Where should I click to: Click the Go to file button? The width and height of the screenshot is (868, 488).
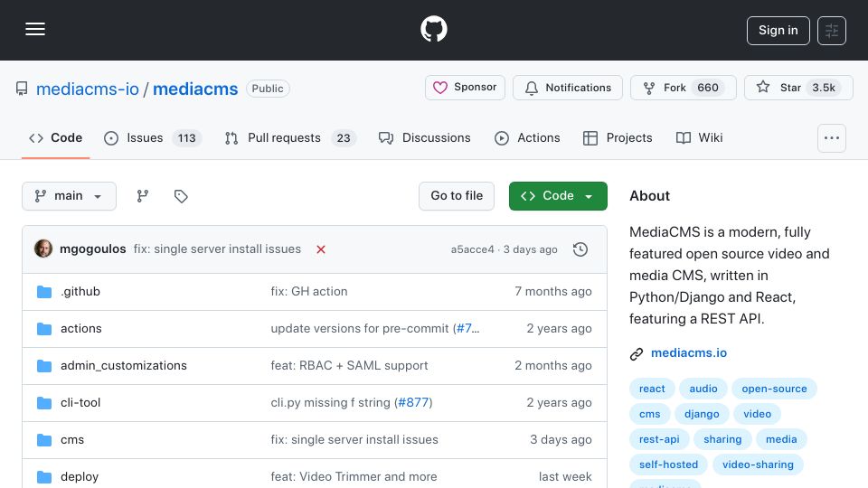(x=457, y=196)
